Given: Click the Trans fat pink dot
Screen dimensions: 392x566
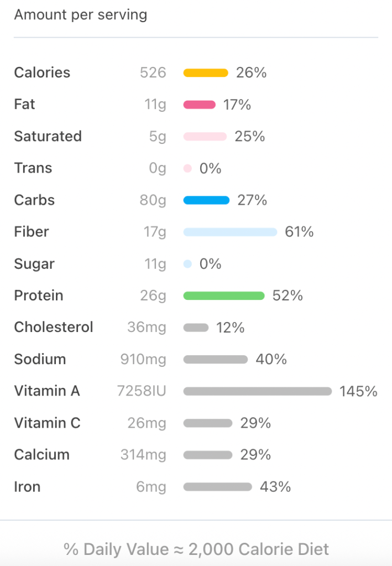Looking at the screenshot, I should click(187, 168).
